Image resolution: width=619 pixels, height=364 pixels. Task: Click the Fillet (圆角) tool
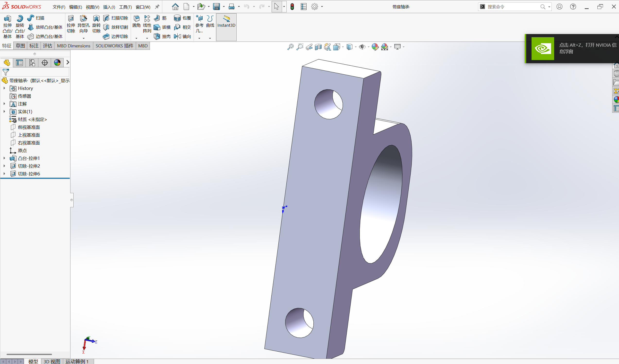(x=136, y=21)
